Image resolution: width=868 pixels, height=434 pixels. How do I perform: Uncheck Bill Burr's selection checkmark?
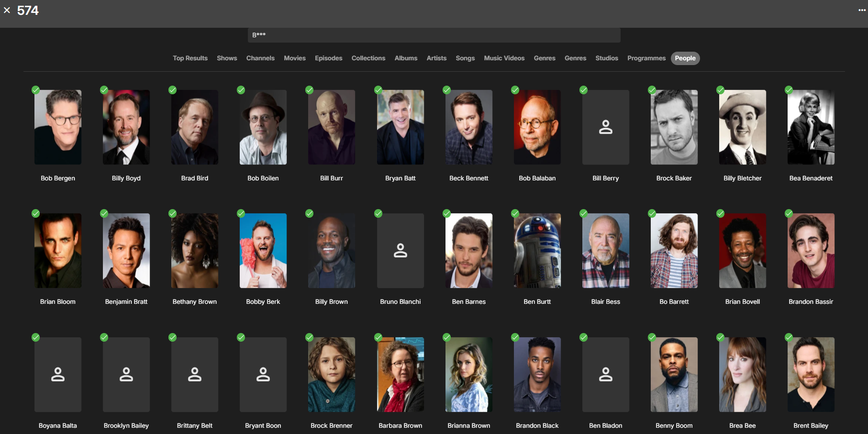(x=309, y=90)
